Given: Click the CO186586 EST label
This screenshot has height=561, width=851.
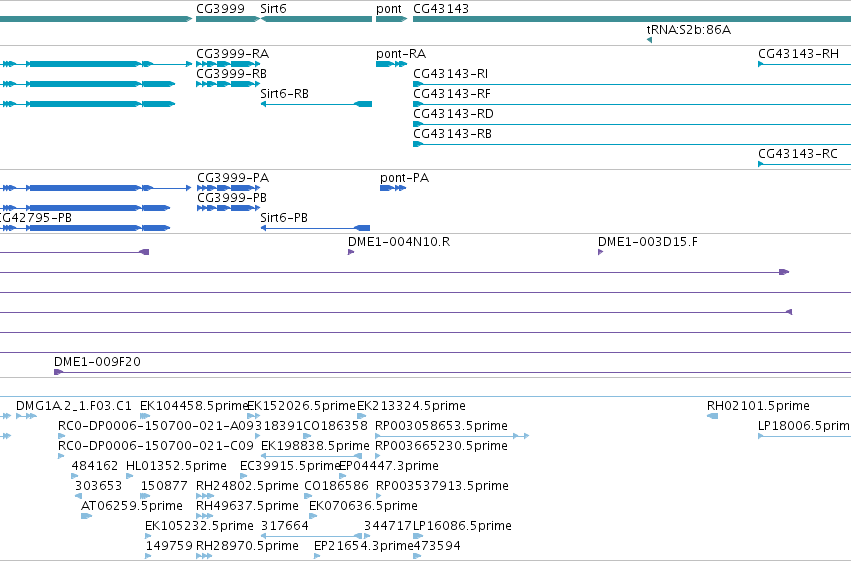Looking at the screenshot, I should click(336, 486).
